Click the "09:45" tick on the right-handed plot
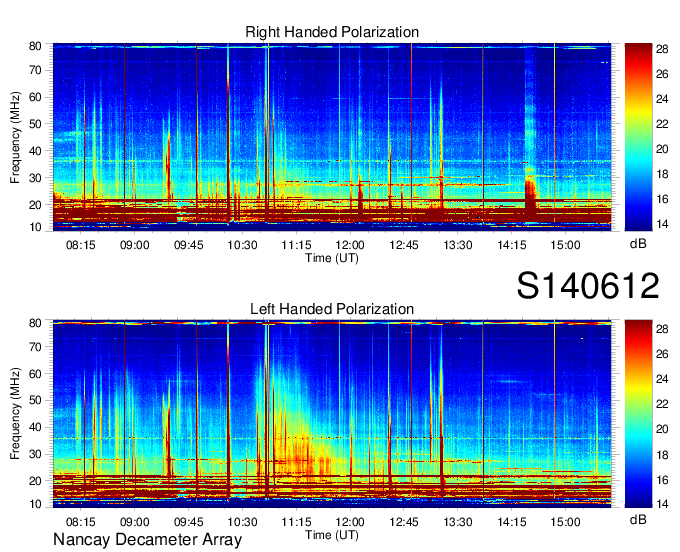680x552 pixels. coord(189,245)
